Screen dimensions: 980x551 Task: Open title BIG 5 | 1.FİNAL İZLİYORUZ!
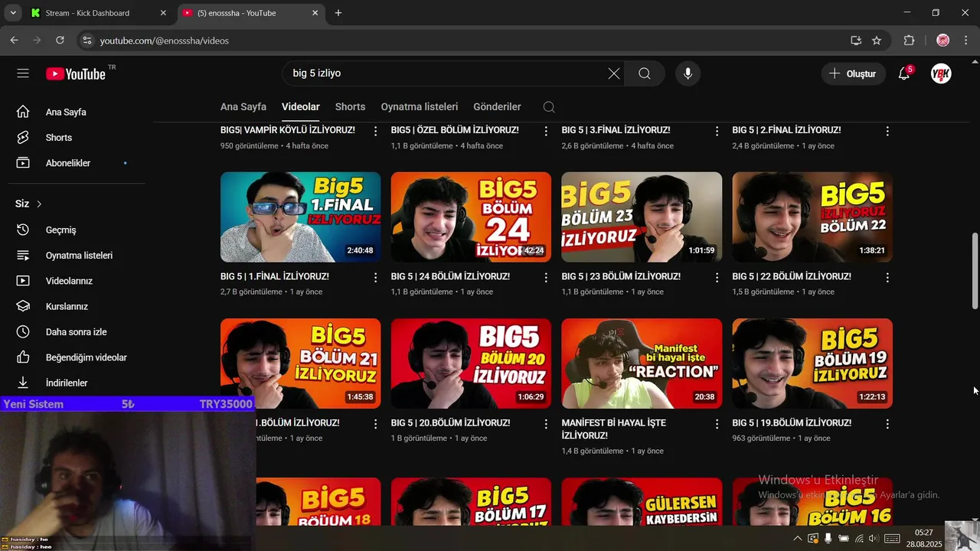tap(275, 276)
